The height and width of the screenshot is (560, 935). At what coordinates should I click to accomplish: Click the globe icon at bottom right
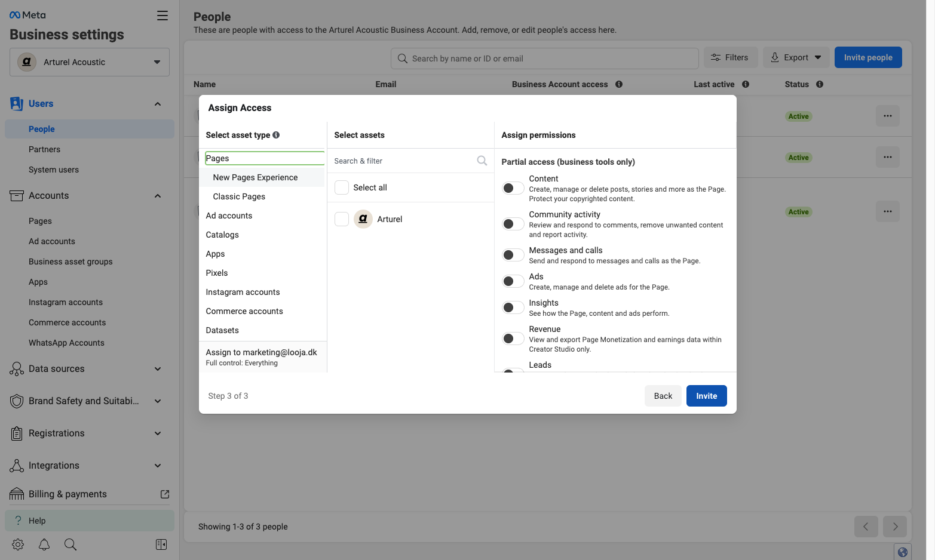click(903, 552)
